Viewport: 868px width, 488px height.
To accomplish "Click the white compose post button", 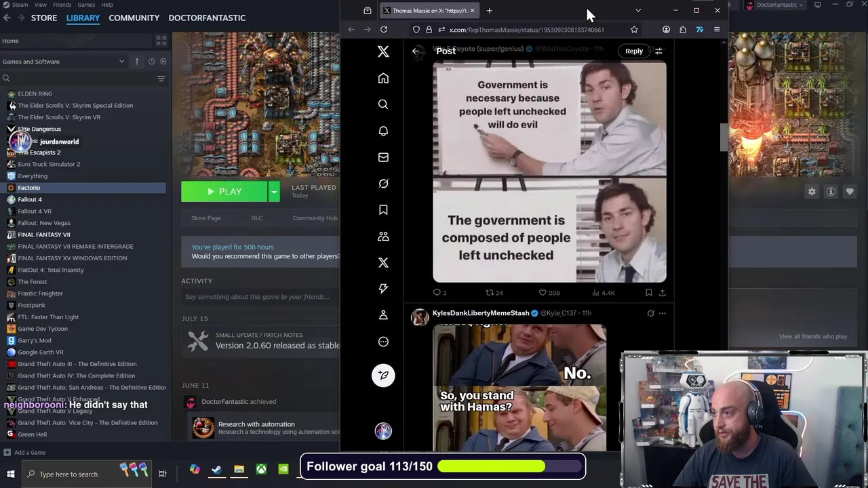I will point(383,375).
